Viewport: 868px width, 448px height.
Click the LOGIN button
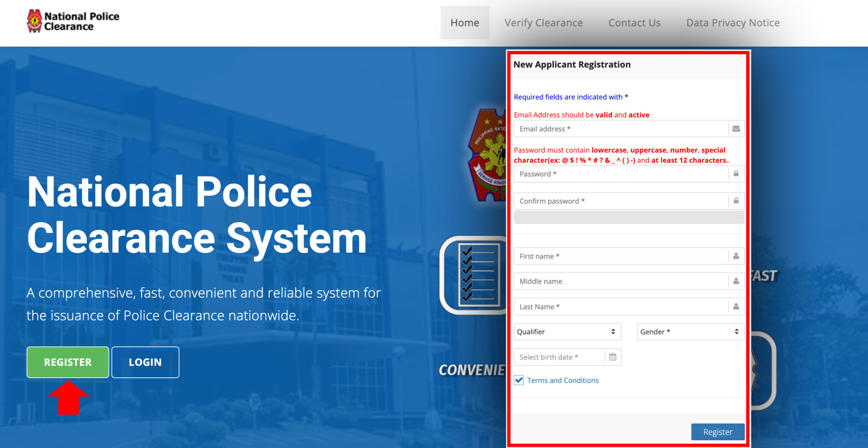145,362
